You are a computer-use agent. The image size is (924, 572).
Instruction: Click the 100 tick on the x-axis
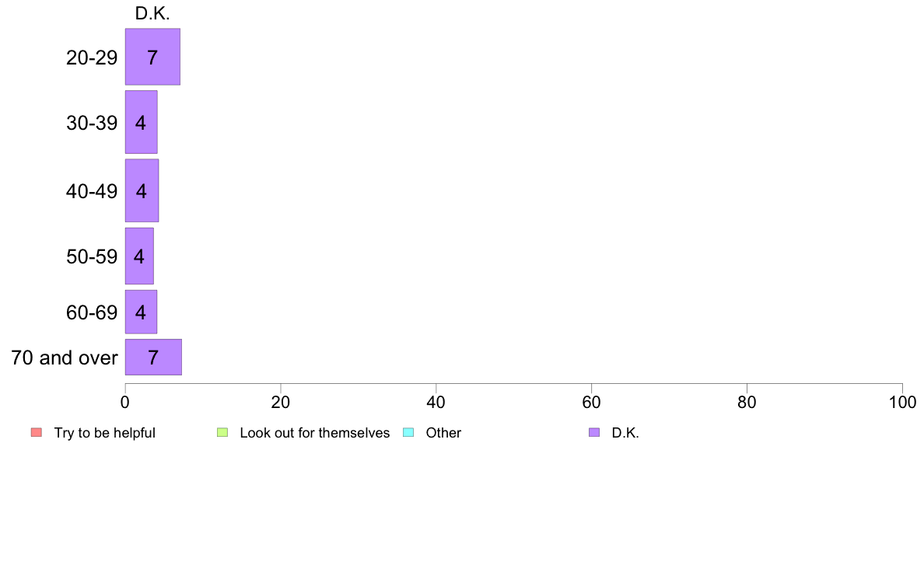coord(902,403)
